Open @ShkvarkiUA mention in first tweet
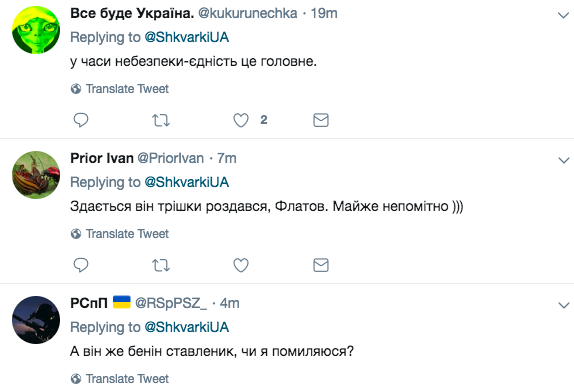Viewport: 574px width, 391px height. (187, 37)
